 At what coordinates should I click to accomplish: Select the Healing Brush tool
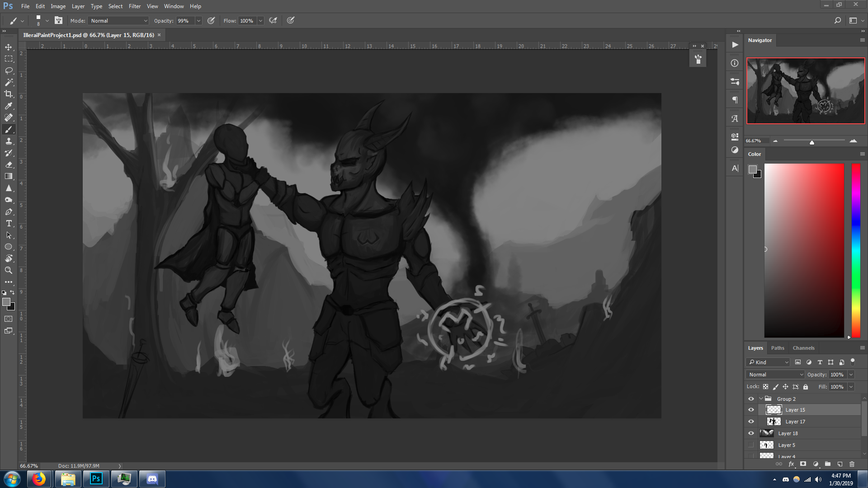click(9, 117)
